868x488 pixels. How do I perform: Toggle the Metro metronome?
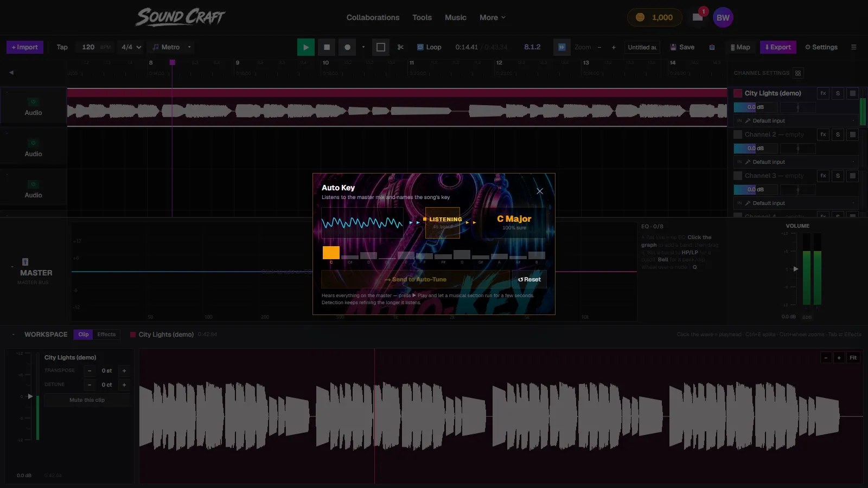point(166,47)
